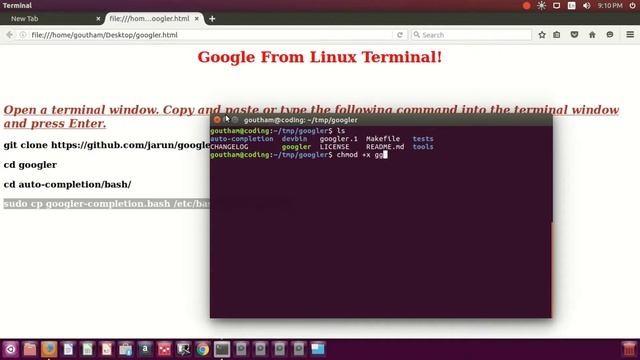Image resolution: width=640 pixels, height=360 pixels.
Task: Click tests directory in terminal listing
Action: point(423,139)
